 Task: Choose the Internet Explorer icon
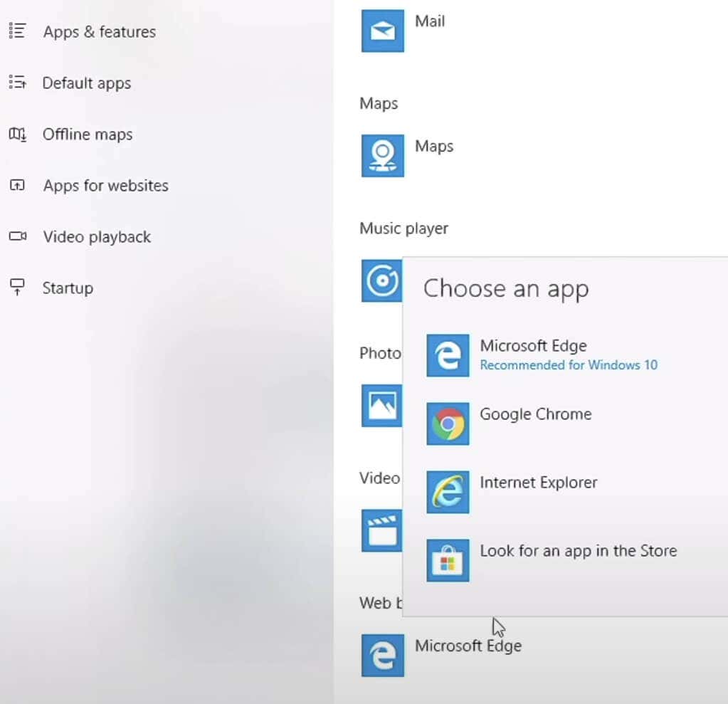click(x=448, y=492)
